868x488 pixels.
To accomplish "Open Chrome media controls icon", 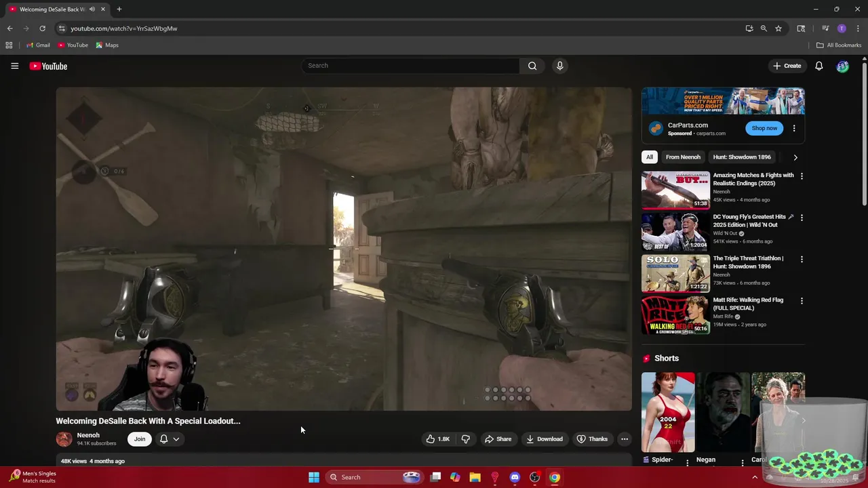I will (825, 28).
